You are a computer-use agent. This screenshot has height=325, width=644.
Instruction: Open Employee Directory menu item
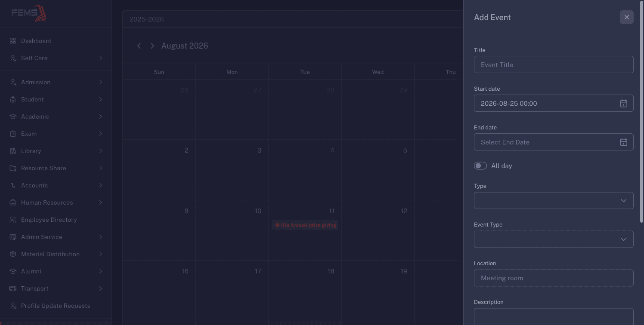tap(56, 220)
